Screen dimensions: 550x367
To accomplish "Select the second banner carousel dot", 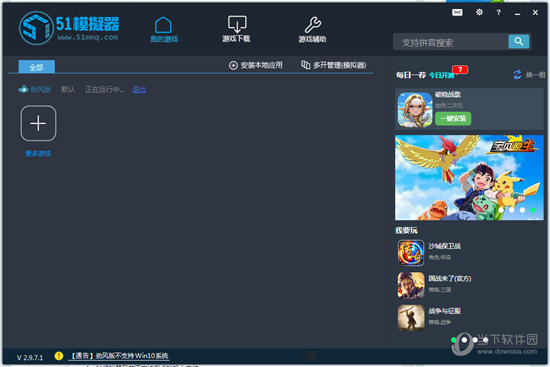I will (x=512, y=210).
